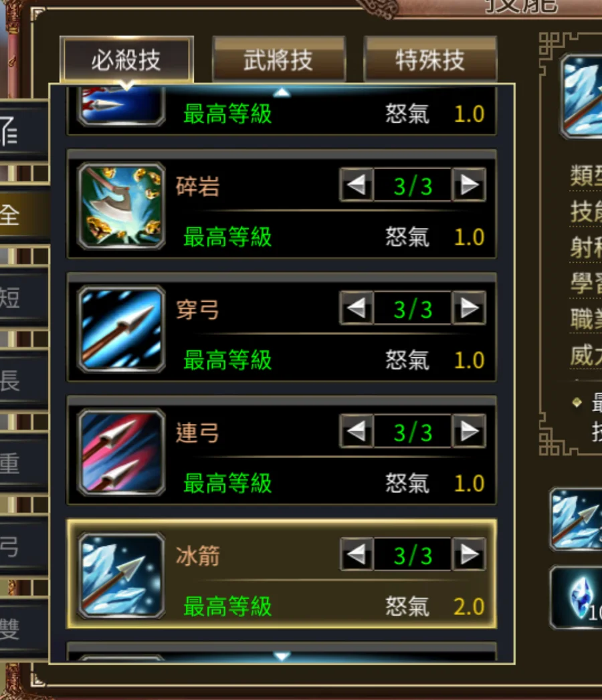Open the 必殺技 tab
This screenshot has width=602, height=700.
coord(127,60)
